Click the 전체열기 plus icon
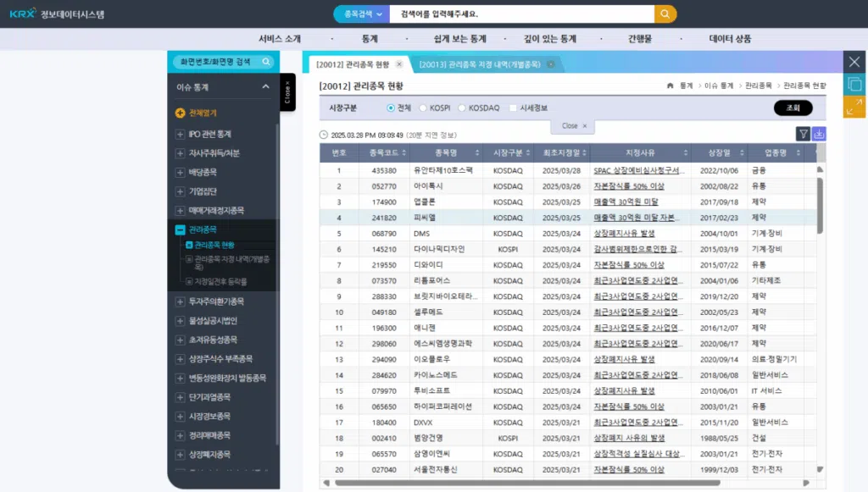Viewport: 868px width, 492px height. [x=180, y=113]
